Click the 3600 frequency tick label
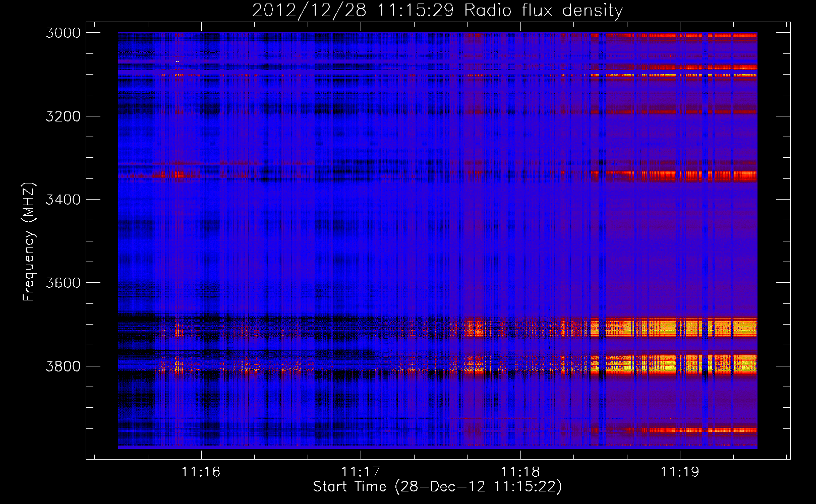The image size is (816, 504). click(x=63, y=283)
